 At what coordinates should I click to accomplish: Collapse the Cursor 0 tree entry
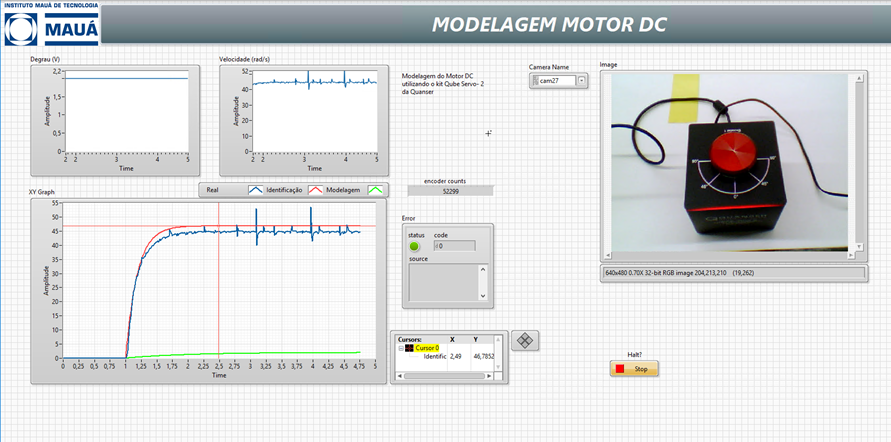(401, 348)
